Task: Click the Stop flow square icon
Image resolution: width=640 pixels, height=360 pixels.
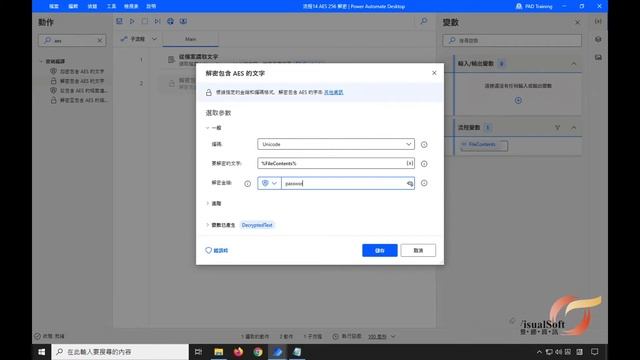Action: tap(144, 21)
